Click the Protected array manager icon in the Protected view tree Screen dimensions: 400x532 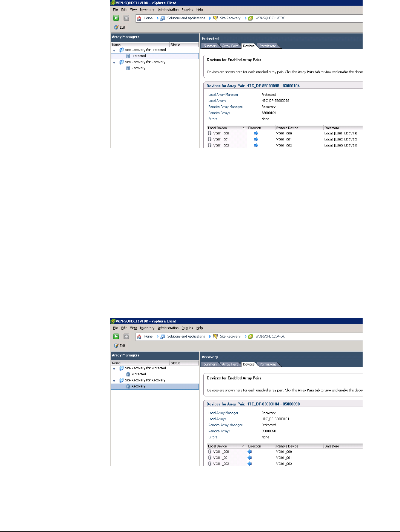pyautogui.click(x=128, y=56)
